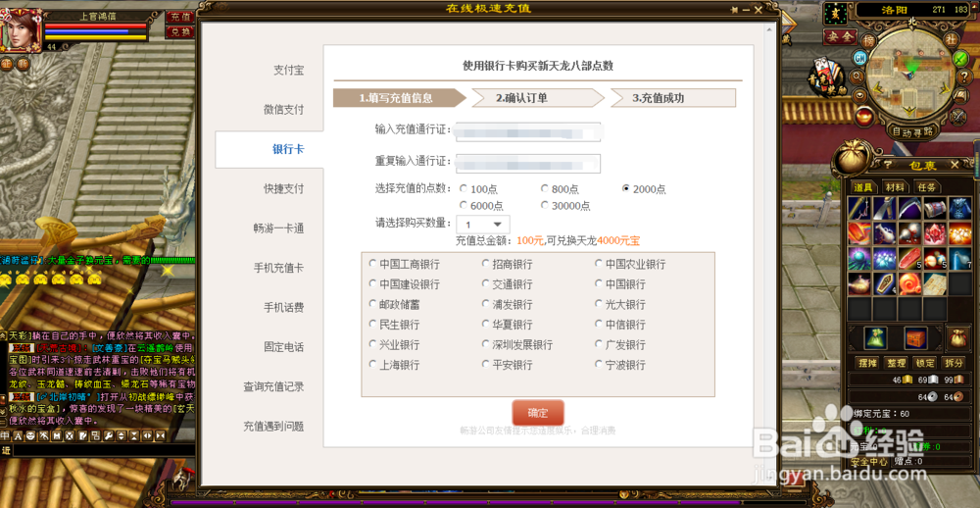Click the 自动寻路 auto-pathfinding button
Viewport: 980px width, 508px height.
[x=912, y=131]
